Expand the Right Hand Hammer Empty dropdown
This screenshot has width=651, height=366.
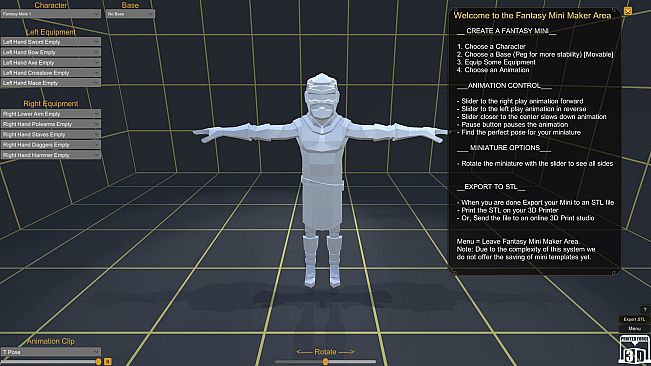pyautogui.click(x=51, y=155)
